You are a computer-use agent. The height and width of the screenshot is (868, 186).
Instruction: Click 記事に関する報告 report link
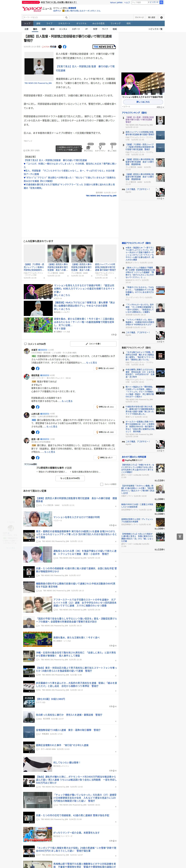point(31,151)
